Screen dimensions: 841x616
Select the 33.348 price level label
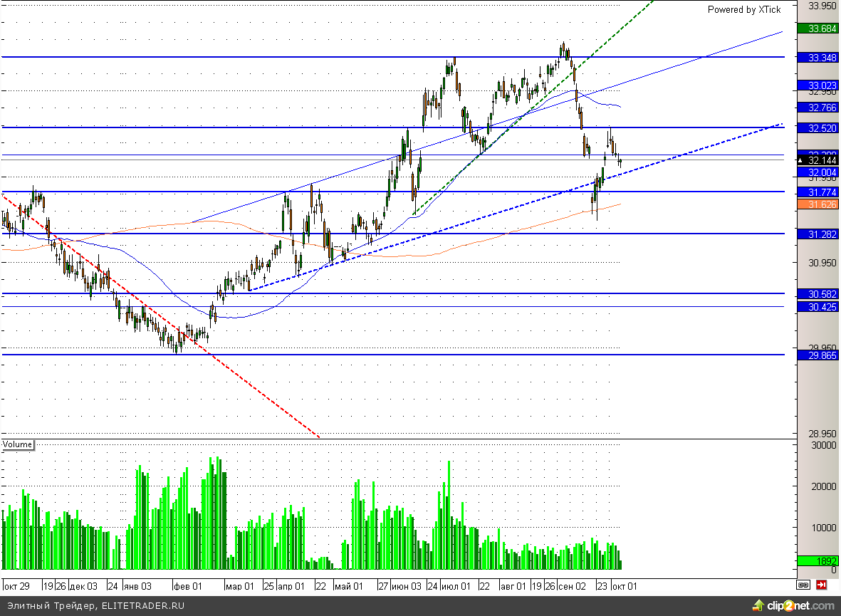[817, 57]
